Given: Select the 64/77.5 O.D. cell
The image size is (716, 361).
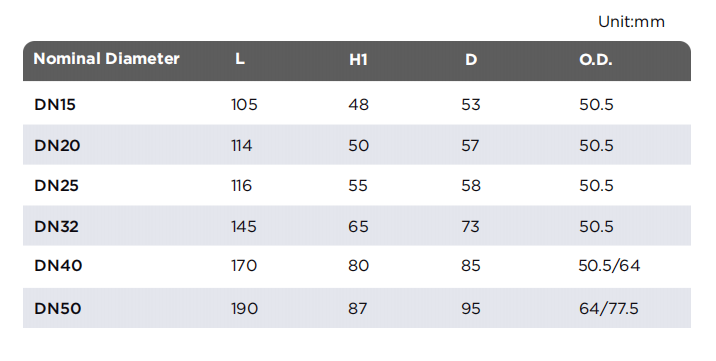Looking at the screenshot, I should [609, 309].
